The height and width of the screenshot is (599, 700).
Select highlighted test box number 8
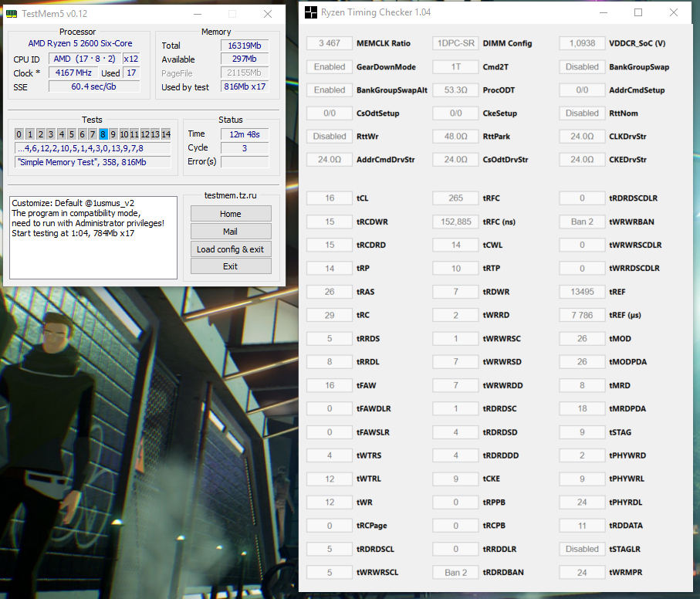click(103, 134)
